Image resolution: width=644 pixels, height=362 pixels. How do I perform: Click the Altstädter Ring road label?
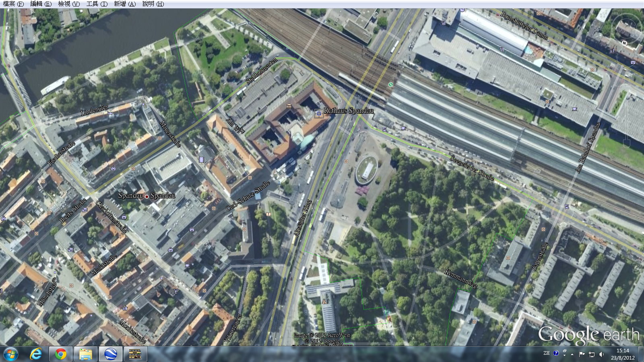pos(302,218)
